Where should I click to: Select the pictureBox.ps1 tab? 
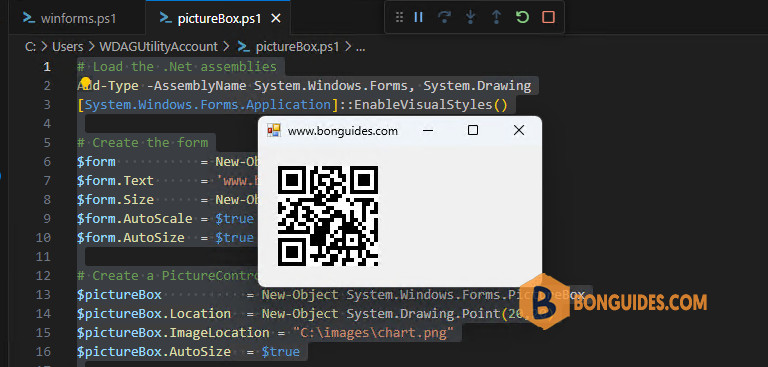218,19
